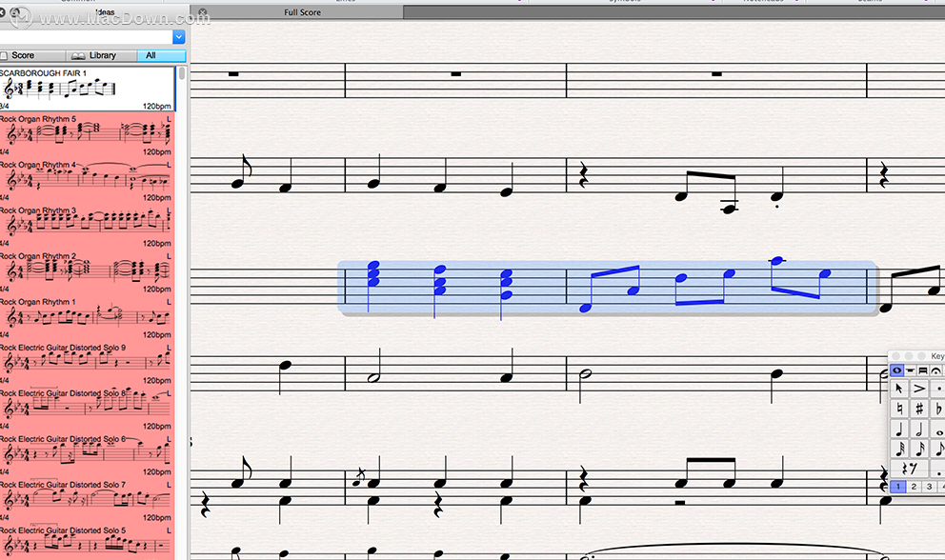The height and width of the screenshot is (560, 945).
Task: Click the highest blue note with ledger line
Action: (x=776, y=261)
